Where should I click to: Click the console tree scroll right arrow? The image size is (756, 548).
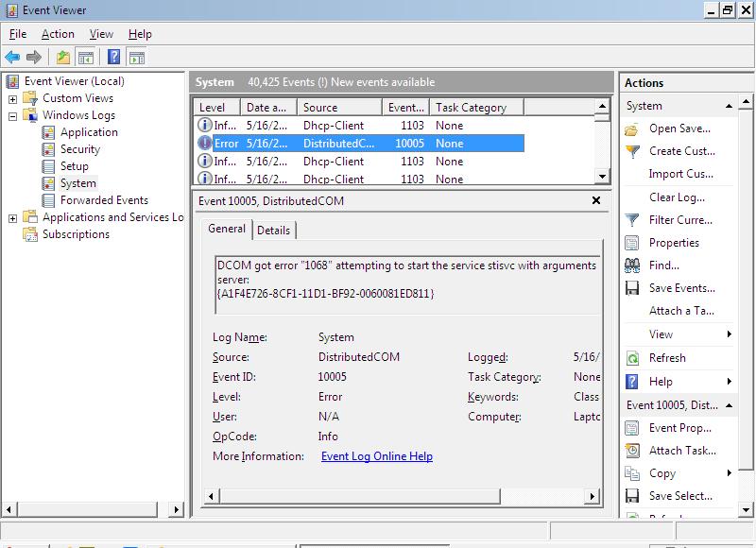177,509
